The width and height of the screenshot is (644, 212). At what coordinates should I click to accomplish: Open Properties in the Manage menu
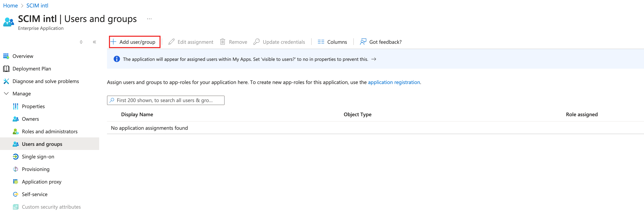tap(33, 106)
